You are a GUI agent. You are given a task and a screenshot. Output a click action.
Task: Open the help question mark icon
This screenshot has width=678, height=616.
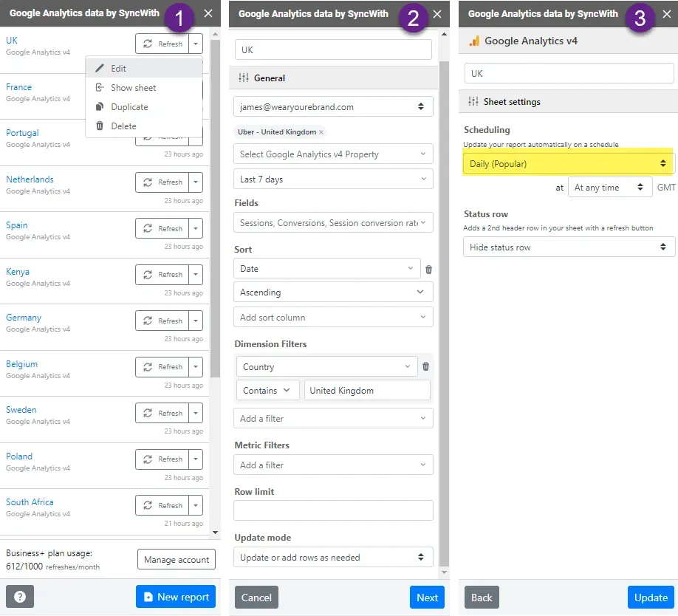coord(20,597)
